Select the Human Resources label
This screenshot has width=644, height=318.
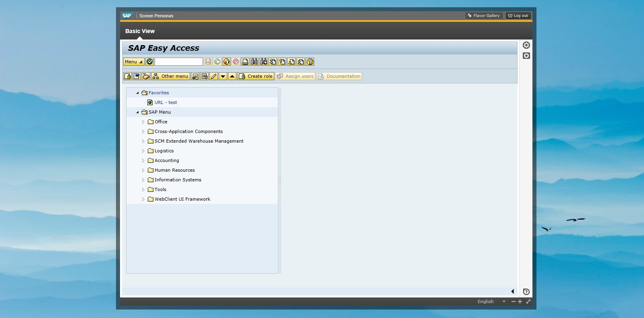[x=175, y=170]
